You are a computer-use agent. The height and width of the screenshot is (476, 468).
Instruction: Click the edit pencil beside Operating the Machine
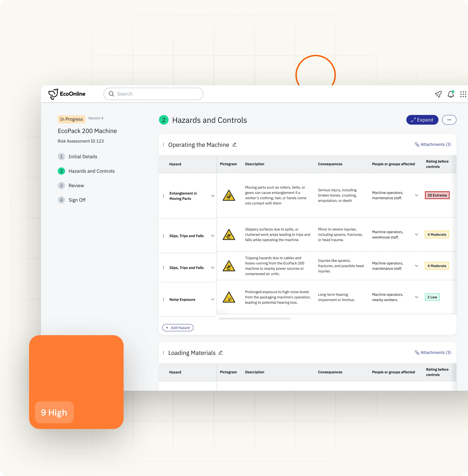click(234, 145)
